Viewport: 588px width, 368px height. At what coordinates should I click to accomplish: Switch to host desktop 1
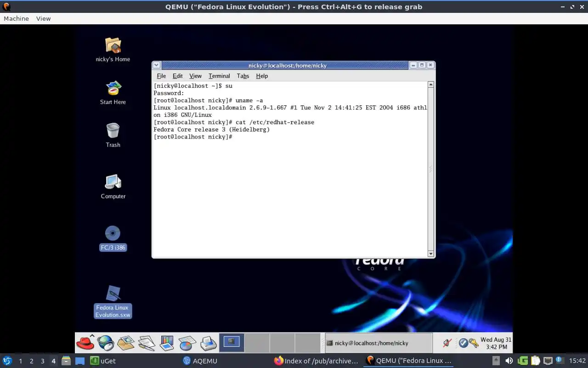[x=20, y=361]
